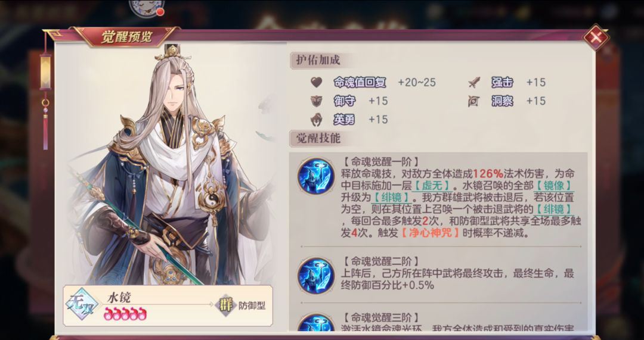644x340 pixels.
Task: Close the 觉醒预览 panel with the X button
Action: tap(596, 38)
